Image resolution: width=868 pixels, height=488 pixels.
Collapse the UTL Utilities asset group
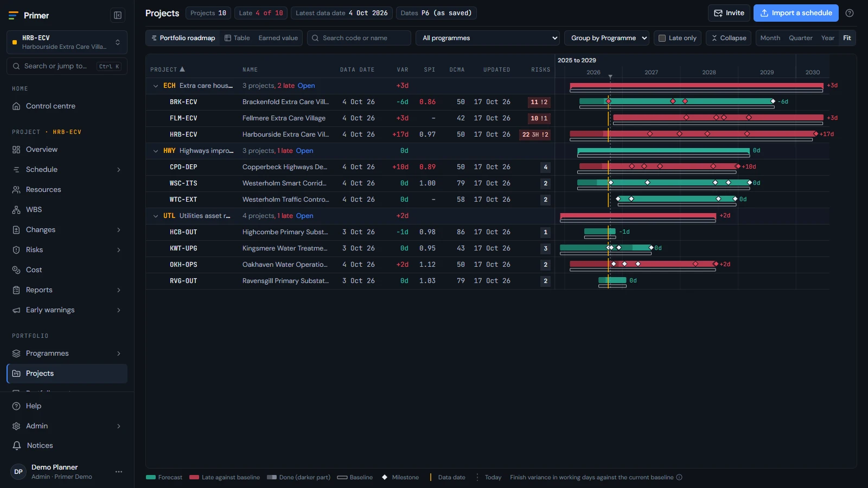tap(156, 216)
